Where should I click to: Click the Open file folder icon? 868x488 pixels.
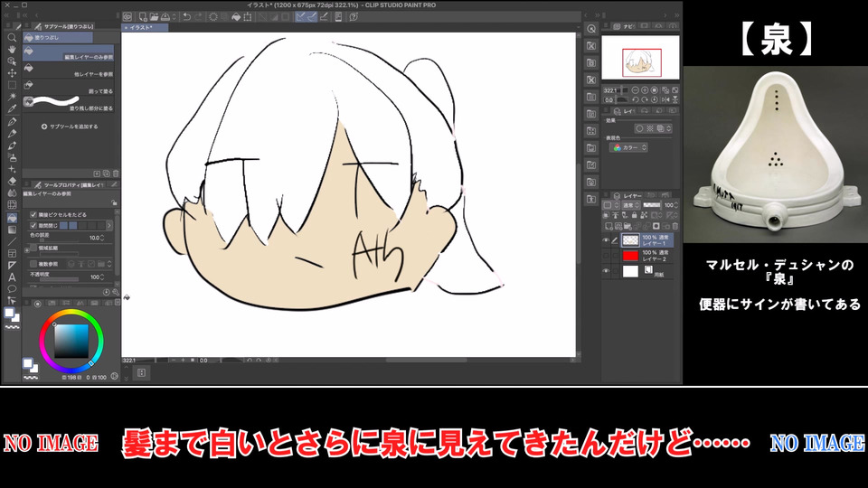[154, 16]
